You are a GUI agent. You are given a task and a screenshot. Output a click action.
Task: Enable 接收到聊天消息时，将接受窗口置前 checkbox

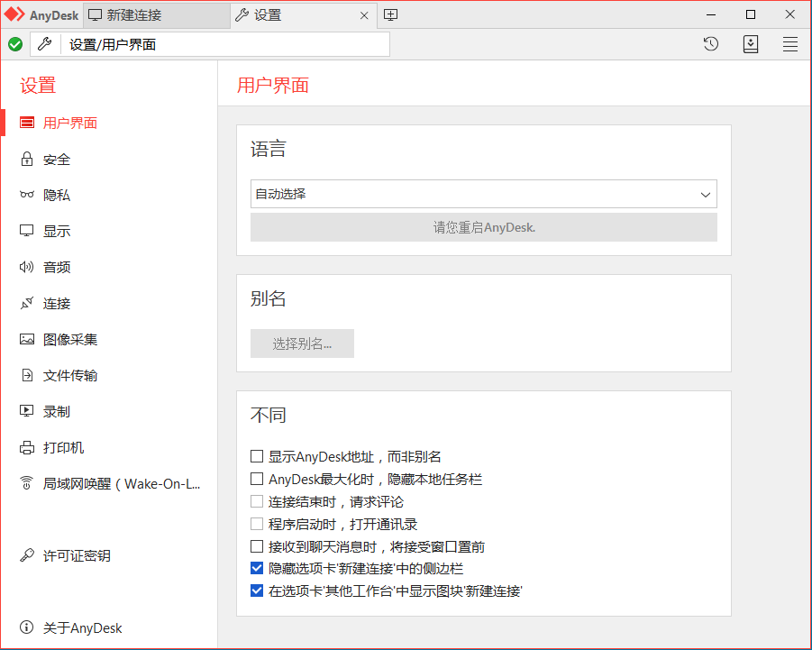coord(257,546)
